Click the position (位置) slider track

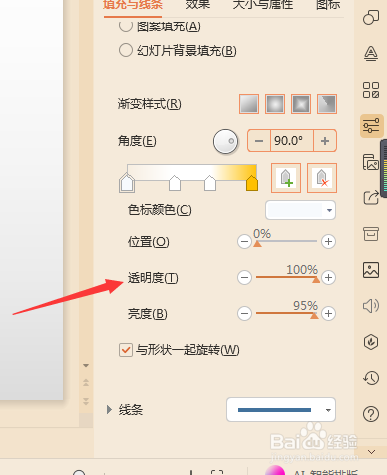tap(286, 241)
